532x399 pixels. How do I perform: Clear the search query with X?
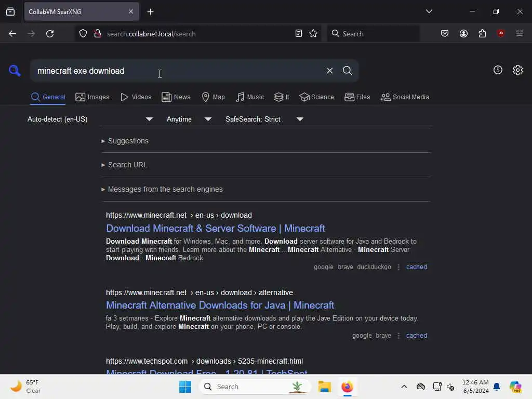point(329,71)
